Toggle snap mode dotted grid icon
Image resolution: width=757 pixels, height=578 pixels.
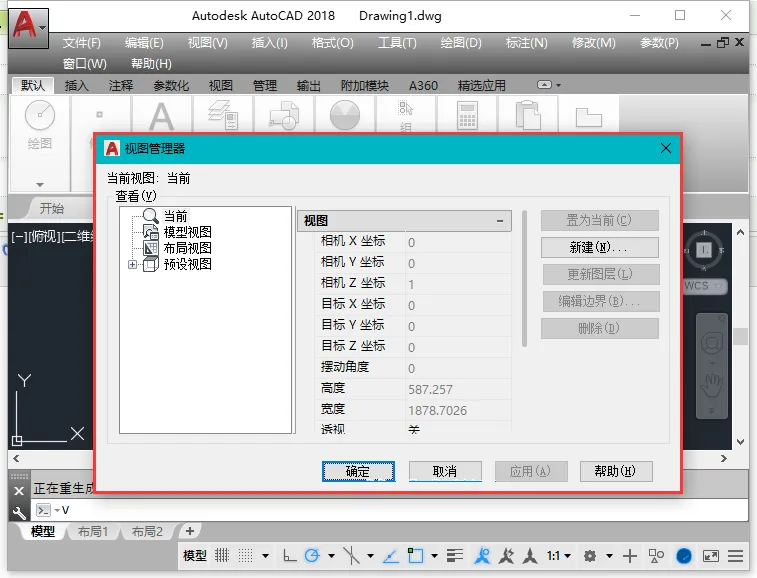pyautogui.click(x=245, y=556)
